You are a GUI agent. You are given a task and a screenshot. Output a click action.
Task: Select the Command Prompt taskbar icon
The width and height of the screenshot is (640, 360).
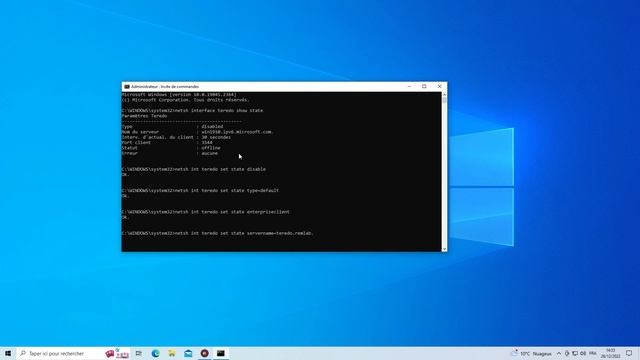coord(221,353)
